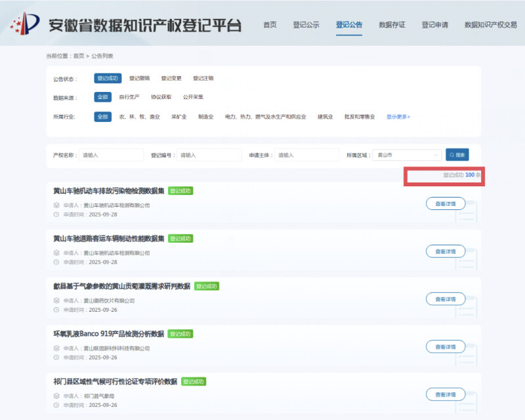The image size is (525, 420).
Task: Select 自行生产 data source filter
Action: pos(129,97)
